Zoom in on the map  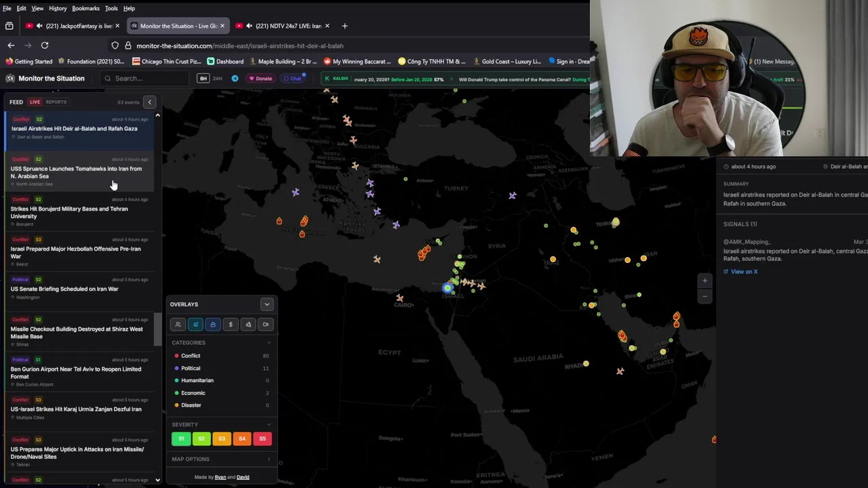(x=705, y=281)
